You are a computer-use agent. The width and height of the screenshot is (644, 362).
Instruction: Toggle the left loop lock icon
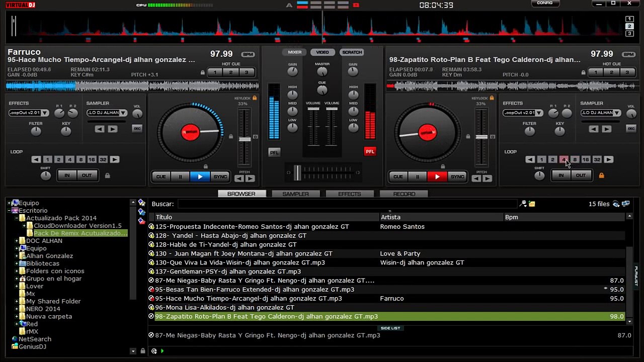pos(107,175)
